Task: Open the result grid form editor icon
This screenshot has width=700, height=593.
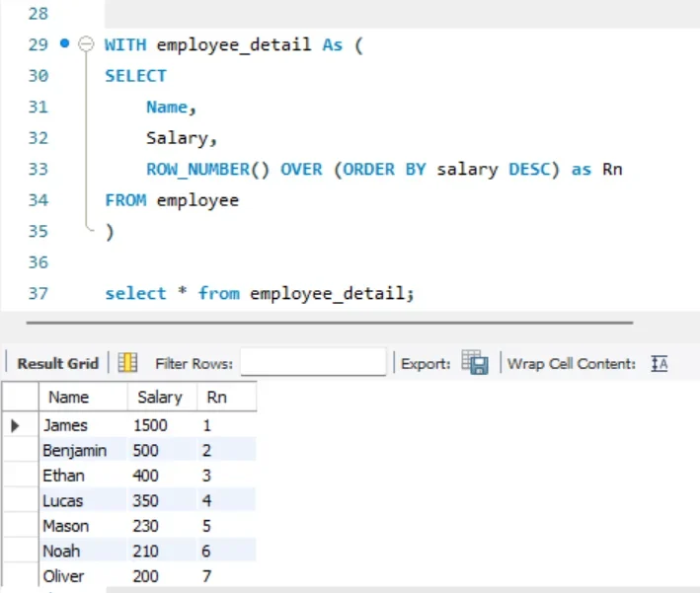Action: [127, 362]
